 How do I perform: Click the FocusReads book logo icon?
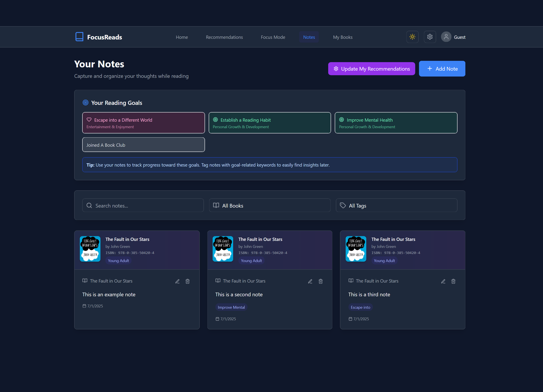79,37
